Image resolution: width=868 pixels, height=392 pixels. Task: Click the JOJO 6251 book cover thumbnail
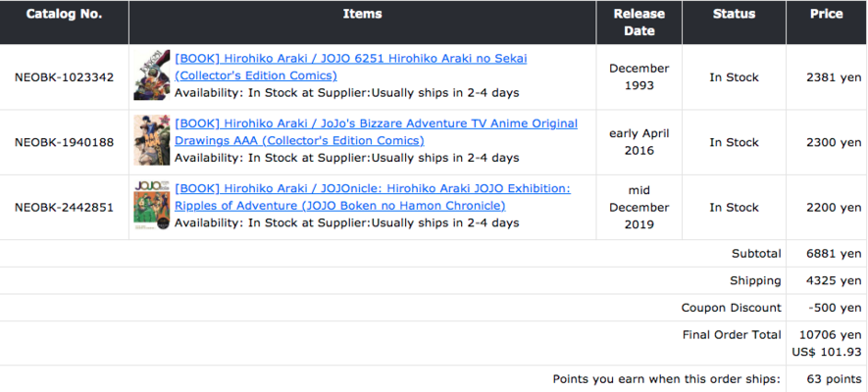[x=152, y=76]
